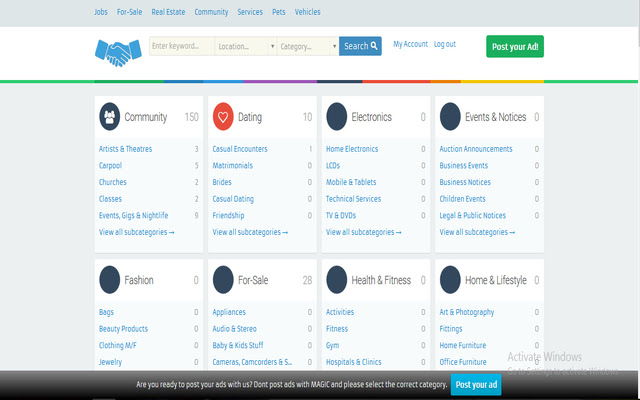Focus the Enter keyword search field
The height and width of the screenshot is (400, 640).
[182, 46]
